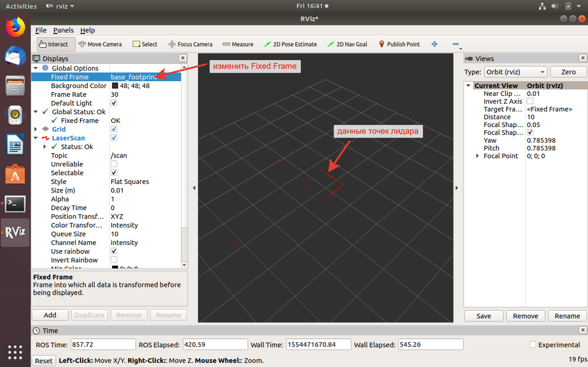Open Terminal from the Ubuntu dock
The width and height of the screenshot is (588, 367).
click(15, 204)
